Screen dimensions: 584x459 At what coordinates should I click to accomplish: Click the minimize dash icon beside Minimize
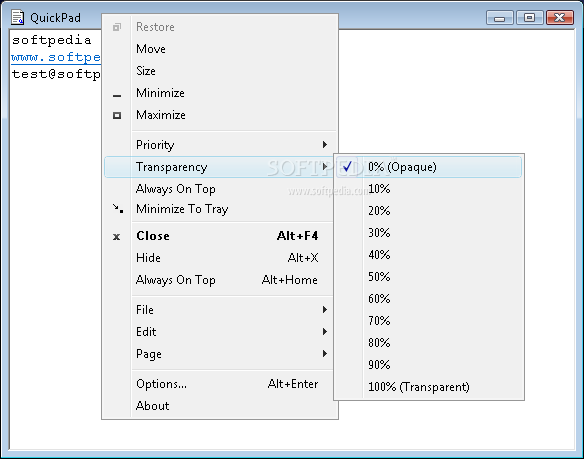tap(117, 96)
